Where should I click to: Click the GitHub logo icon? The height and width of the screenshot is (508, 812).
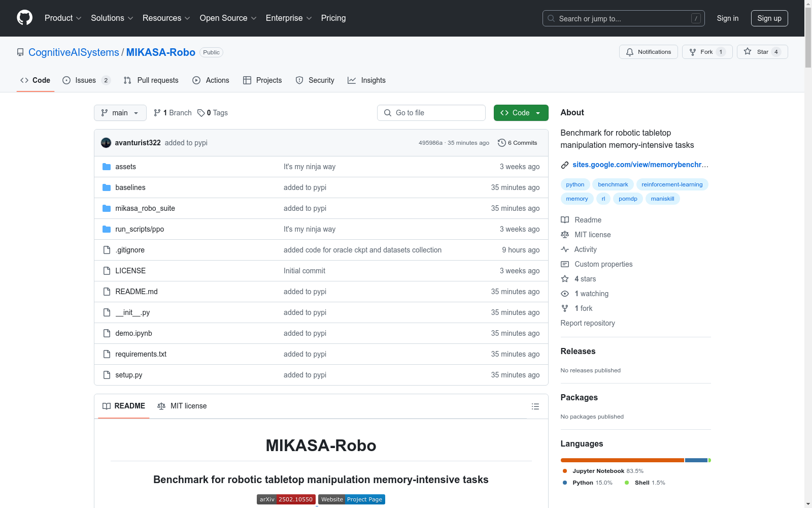(24, 18)
